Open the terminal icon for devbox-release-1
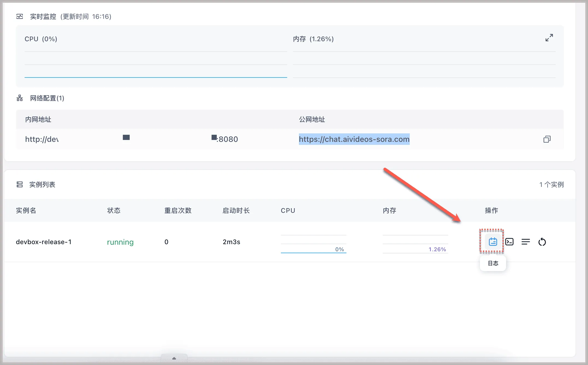This screenshot has height=365, width=588. click(509, 242)
